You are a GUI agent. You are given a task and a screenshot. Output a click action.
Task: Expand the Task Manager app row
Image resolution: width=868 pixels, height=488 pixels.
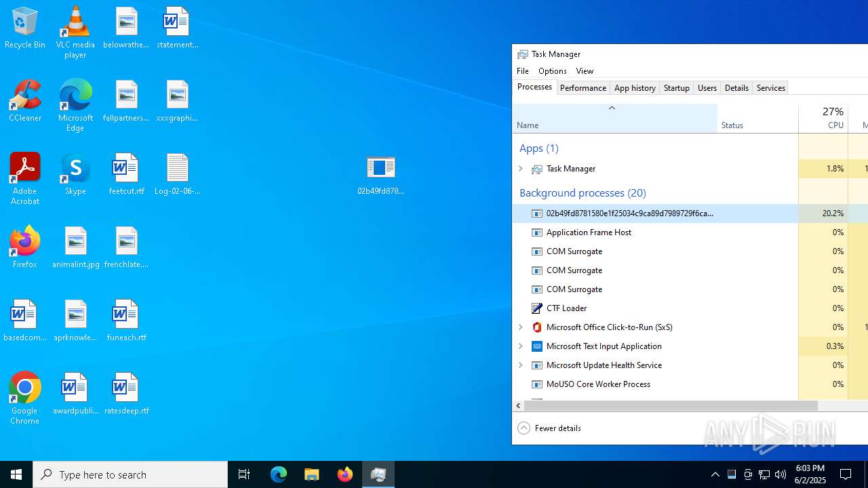pos(521,169)
